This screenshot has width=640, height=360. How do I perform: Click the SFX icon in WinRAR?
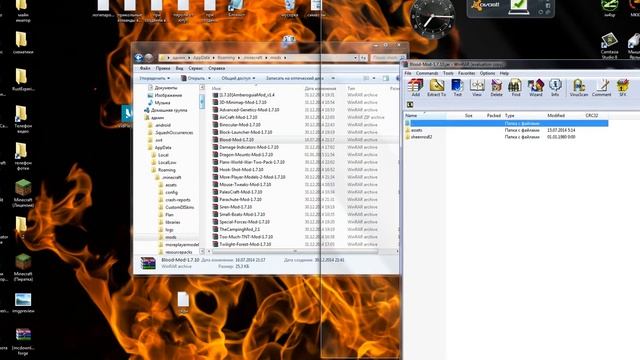click(x=622, y=88)
